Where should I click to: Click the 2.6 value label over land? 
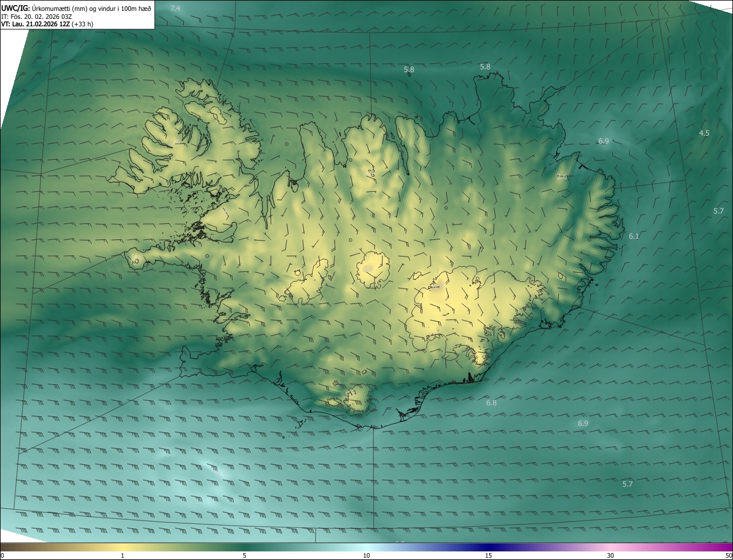(562, 177)
